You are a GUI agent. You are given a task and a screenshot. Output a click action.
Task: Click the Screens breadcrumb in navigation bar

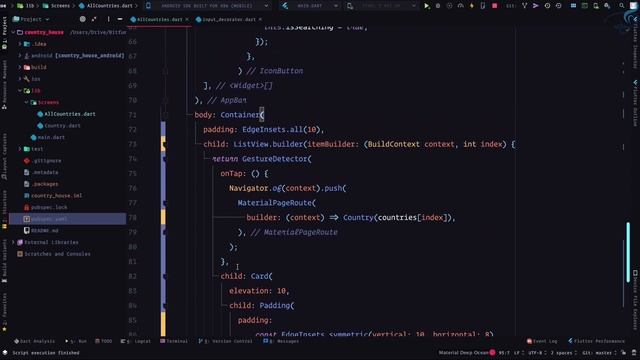(56, 6)
